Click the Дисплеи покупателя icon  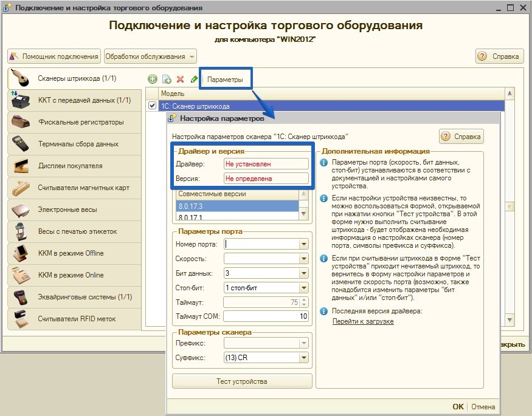click(x=21, y=166)
